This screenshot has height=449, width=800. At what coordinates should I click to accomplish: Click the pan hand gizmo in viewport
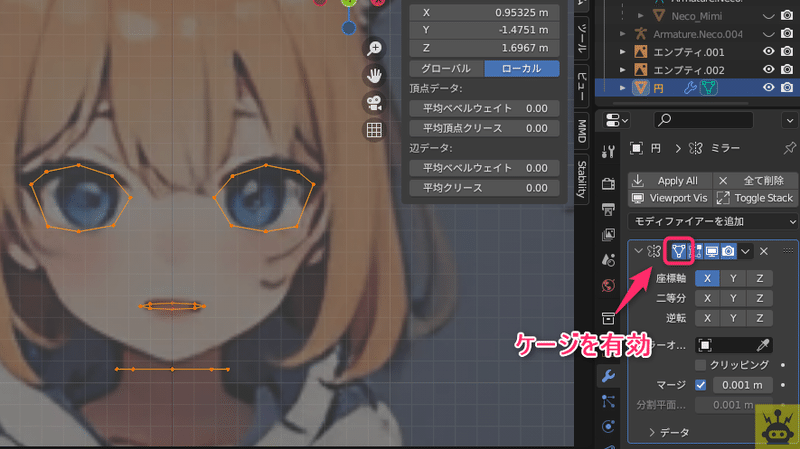(x=374, y=76)
